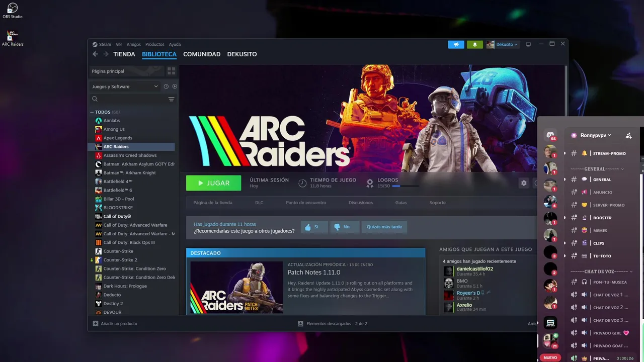
Task: Open Página de la tienda link
Action: tap(213, 203)
